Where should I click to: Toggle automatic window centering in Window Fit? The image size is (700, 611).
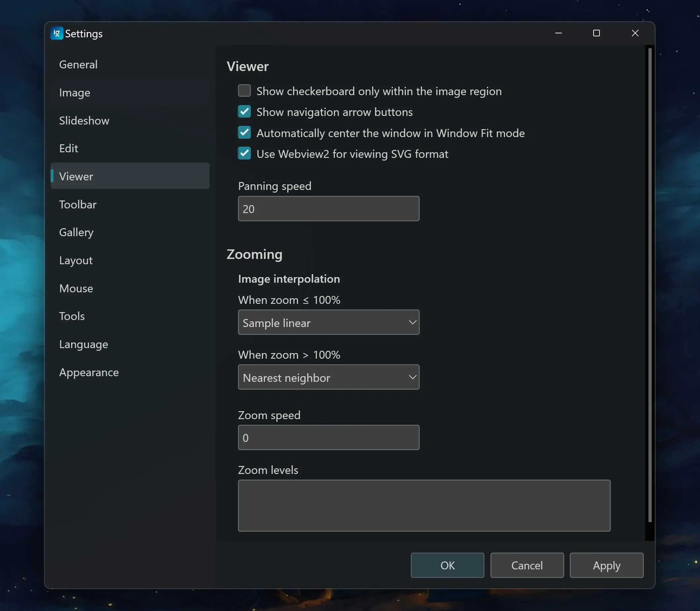pos(244,133)
